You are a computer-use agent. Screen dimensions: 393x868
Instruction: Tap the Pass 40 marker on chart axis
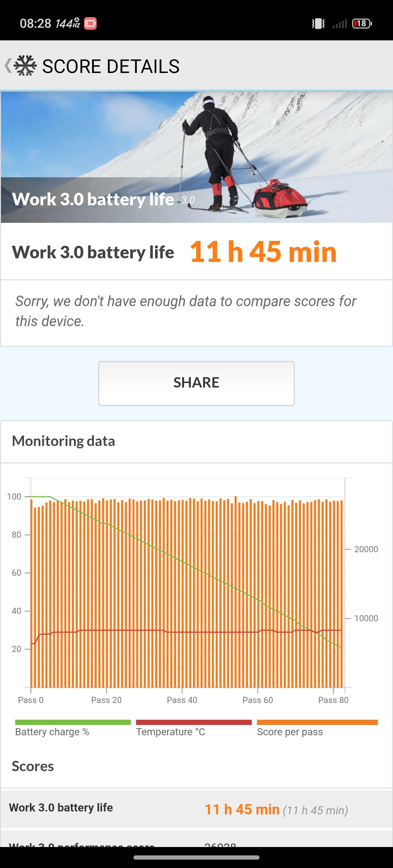[182, 700]
